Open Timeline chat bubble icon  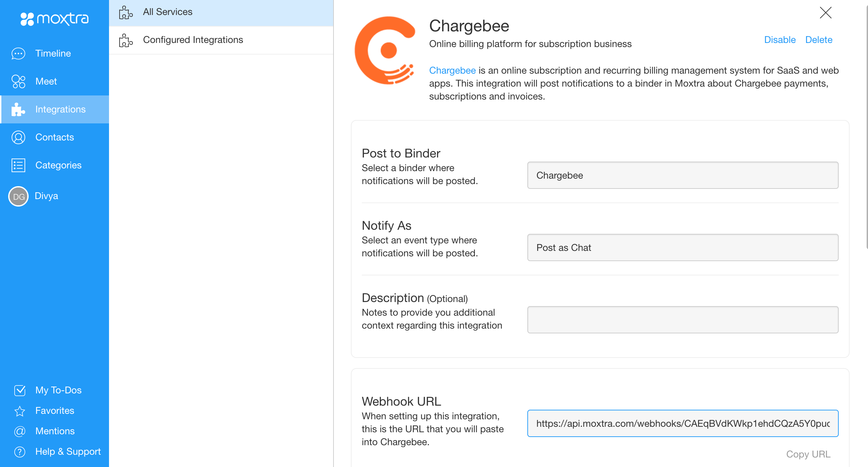(18, 54)
